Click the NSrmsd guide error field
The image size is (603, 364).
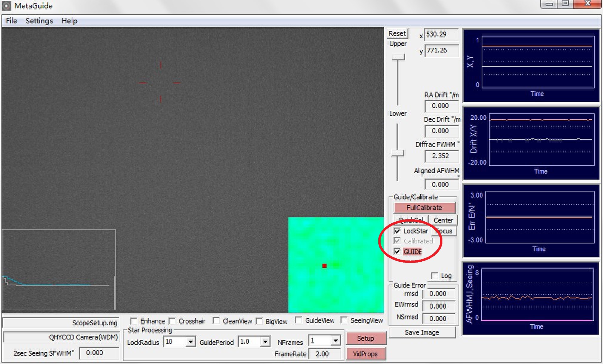click(439, 319)
